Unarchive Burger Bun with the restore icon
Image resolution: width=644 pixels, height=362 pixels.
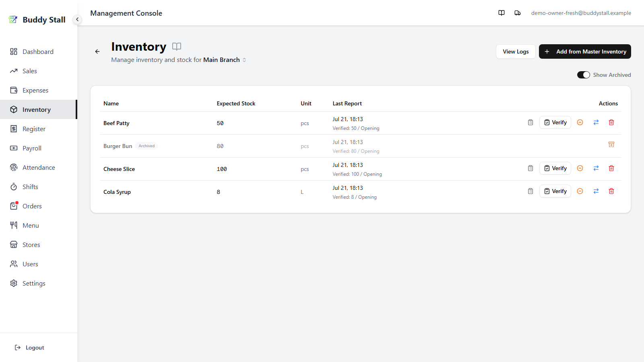[x=611, y=144]
